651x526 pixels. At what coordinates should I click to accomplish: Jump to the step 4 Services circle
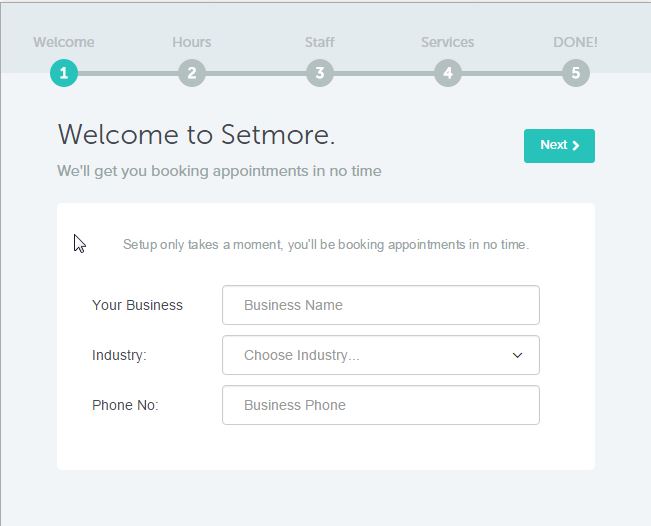(x=448, y=73)
